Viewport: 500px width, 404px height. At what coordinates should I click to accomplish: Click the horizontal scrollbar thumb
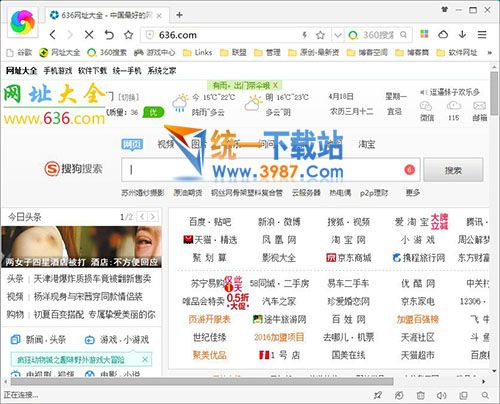pos(202,381)
